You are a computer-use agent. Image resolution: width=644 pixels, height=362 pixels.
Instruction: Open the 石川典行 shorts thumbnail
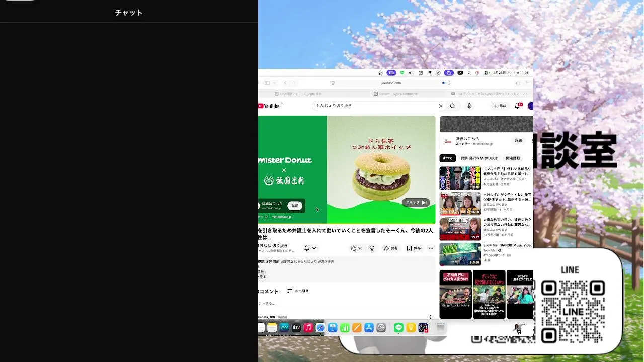tap(455, 294)
